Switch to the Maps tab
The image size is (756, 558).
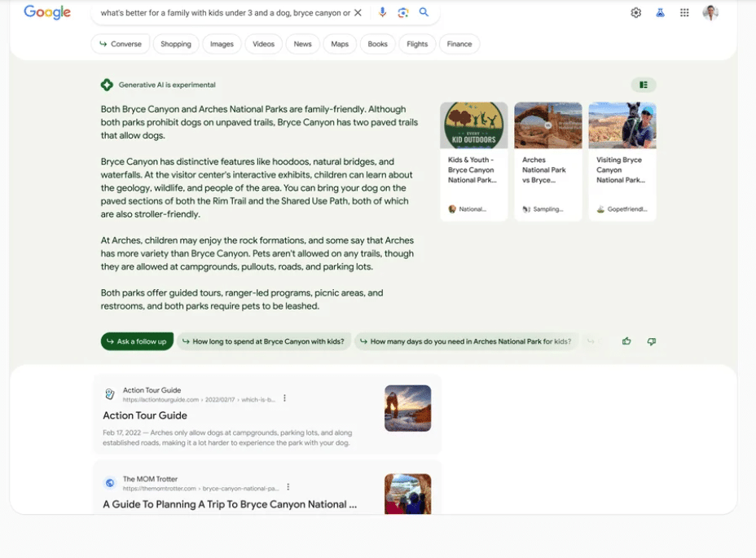tap(340, 44)
